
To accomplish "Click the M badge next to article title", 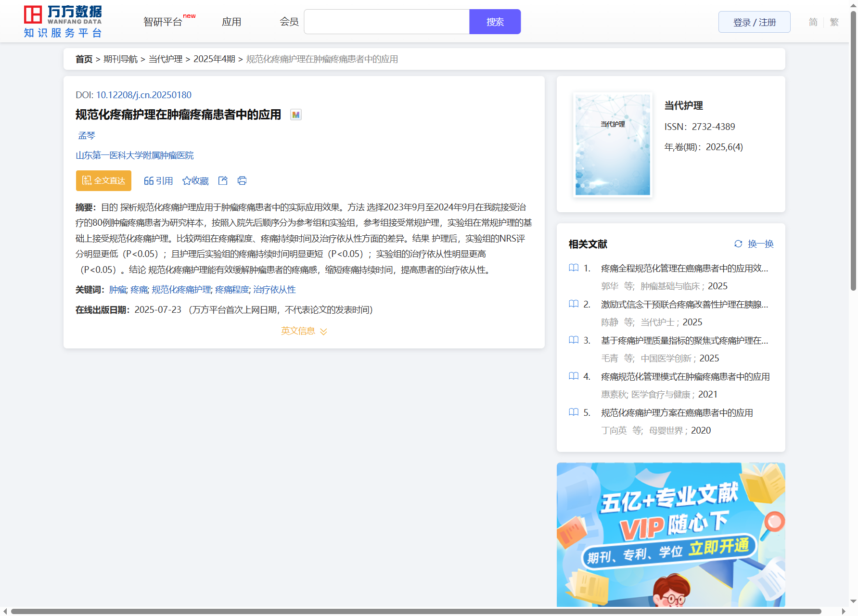I will 296,115.
